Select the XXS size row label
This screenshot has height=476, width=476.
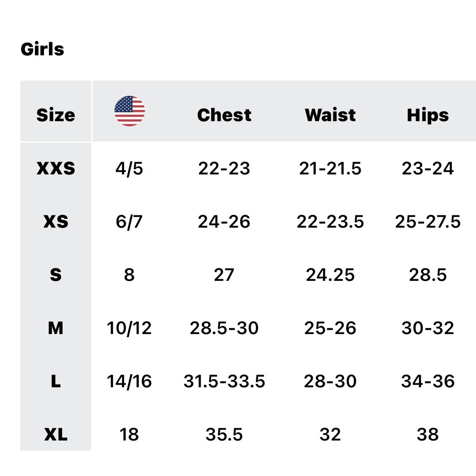click(x=56, y=168)
